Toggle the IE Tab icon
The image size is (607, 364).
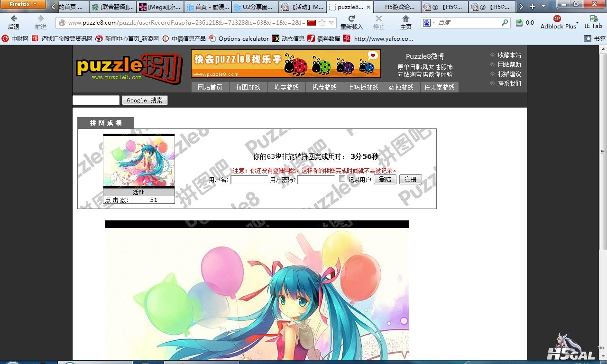coord(593,22)
